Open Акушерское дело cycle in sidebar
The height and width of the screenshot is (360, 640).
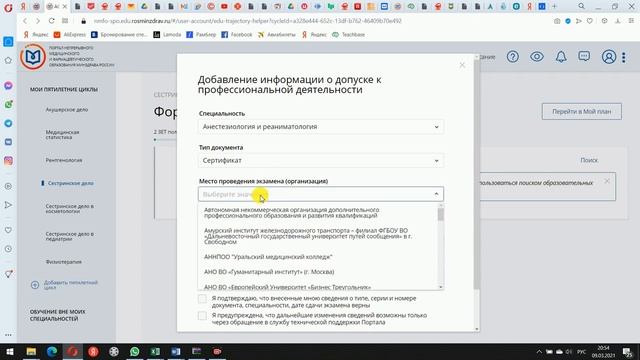pos(67,109)
